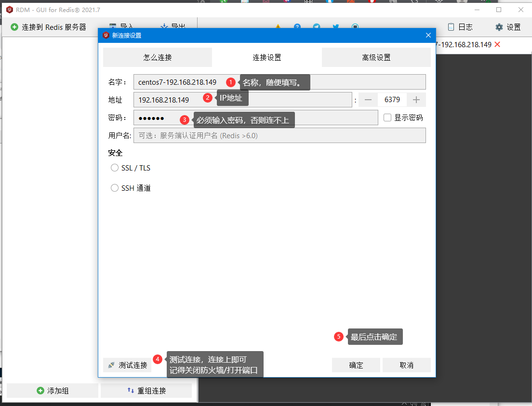This screenshot has height=406, width=532.
Task: Click the 重组连接 regroup connections button
Action: (x=146, y=391)
